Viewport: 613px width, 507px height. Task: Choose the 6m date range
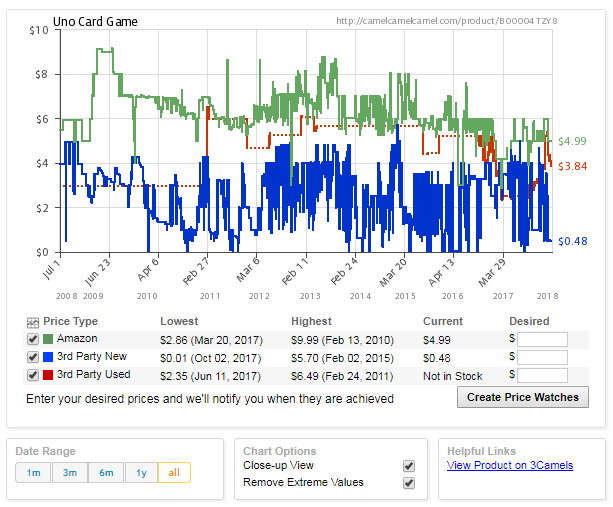point(105,473)
